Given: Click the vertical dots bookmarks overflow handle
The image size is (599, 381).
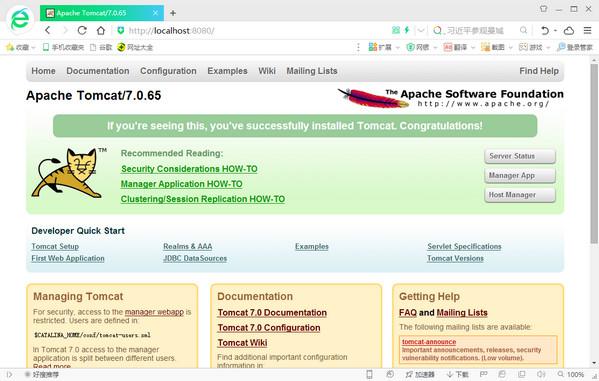Looking at the screenshot, I should pyautogui.click(x=358, y=47).
